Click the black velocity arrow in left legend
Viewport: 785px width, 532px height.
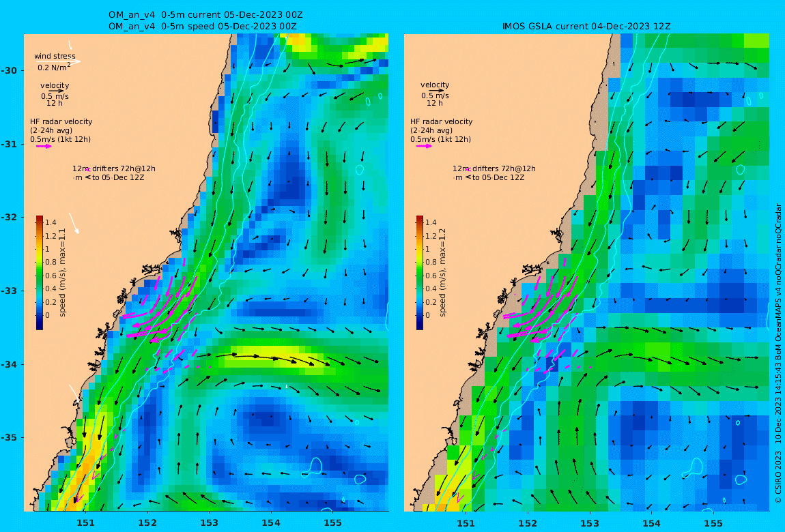(56, 91)
